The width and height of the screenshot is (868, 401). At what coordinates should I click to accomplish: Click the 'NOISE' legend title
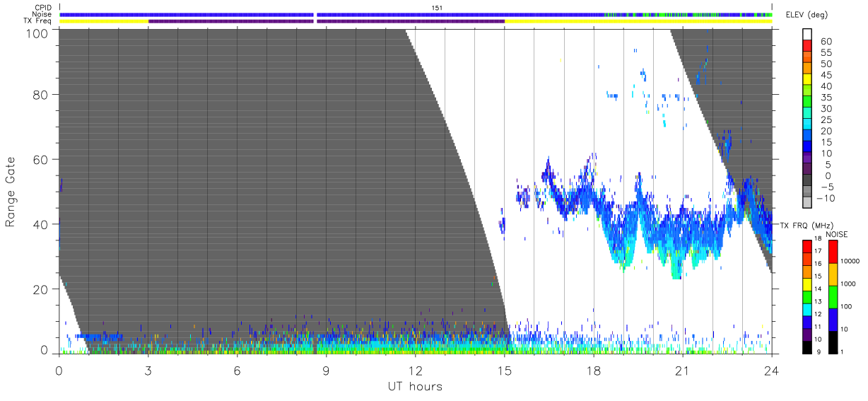click(836, 234)
